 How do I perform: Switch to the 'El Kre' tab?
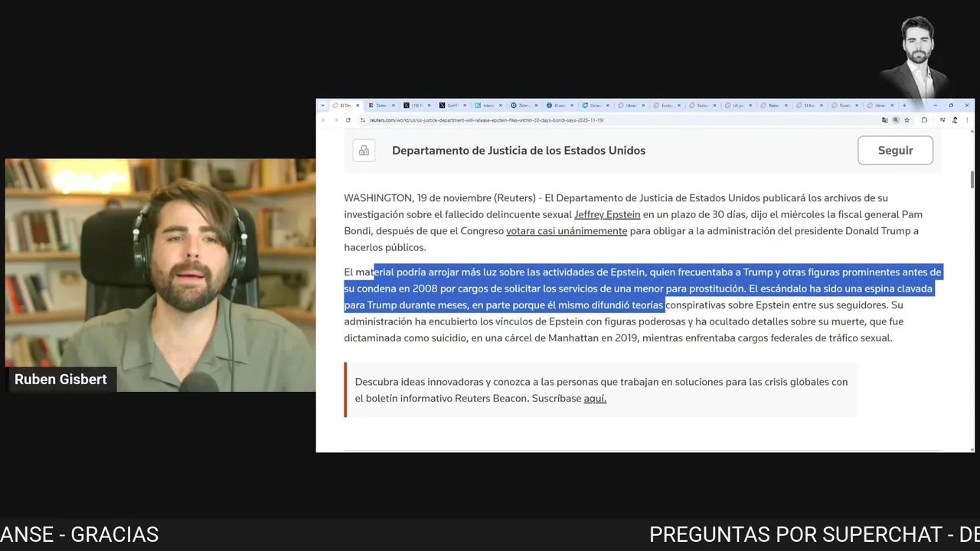coord(809,106)
